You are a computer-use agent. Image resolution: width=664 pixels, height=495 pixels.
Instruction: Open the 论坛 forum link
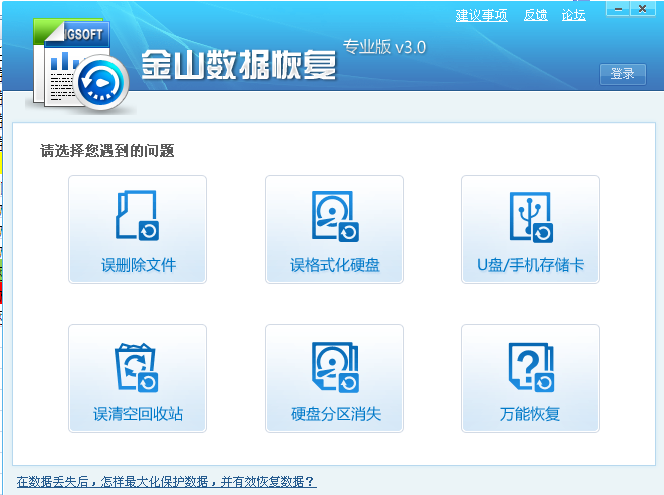coord(573,15)
